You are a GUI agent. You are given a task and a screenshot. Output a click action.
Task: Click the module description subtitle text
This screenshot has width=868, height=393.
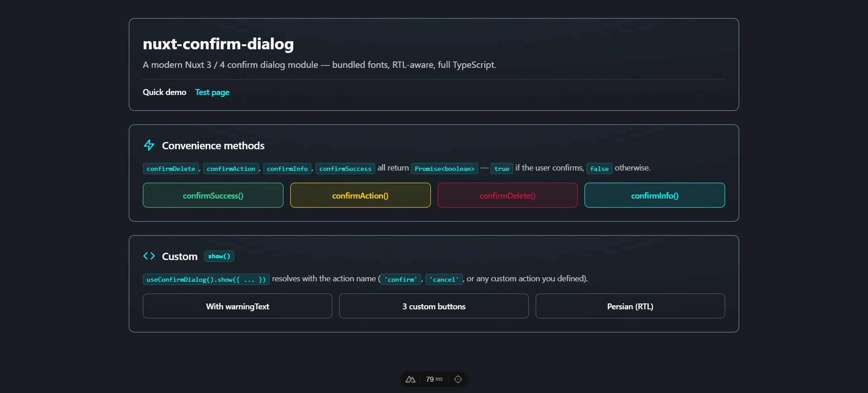click(x=320, y=65)
